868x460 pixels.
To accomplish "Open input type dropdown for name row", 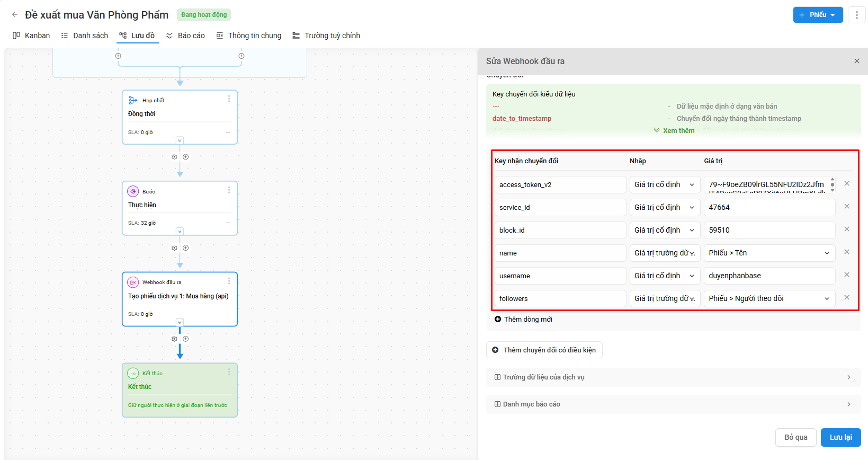I will (x=665, y=253).
